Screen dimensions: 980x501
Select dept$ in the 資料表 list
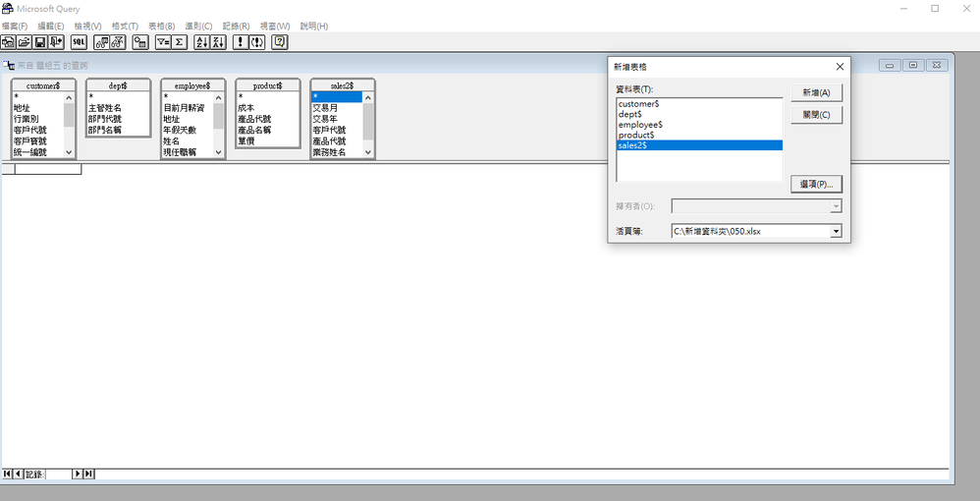coord(699,115)
